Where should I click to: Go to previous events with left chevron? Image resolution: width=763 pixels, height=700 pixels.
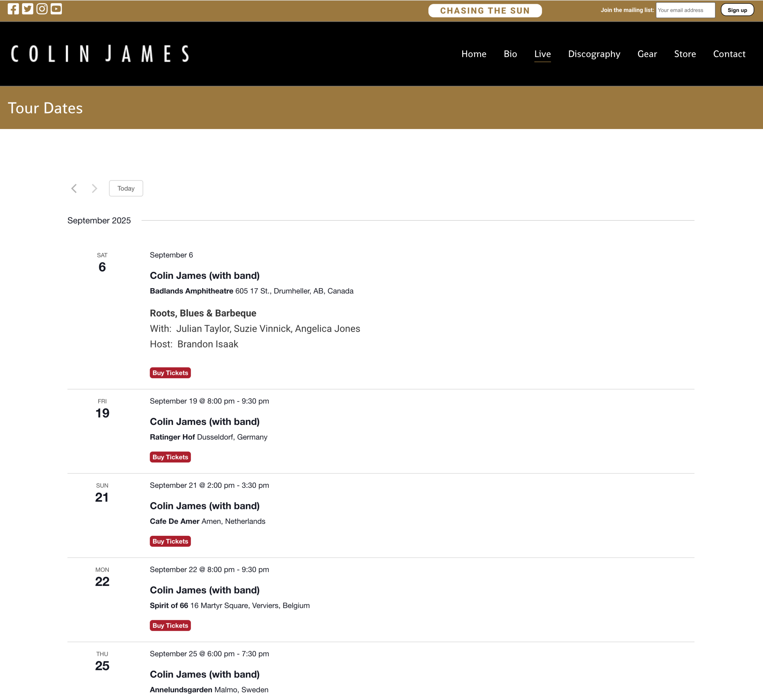[74, 188]
